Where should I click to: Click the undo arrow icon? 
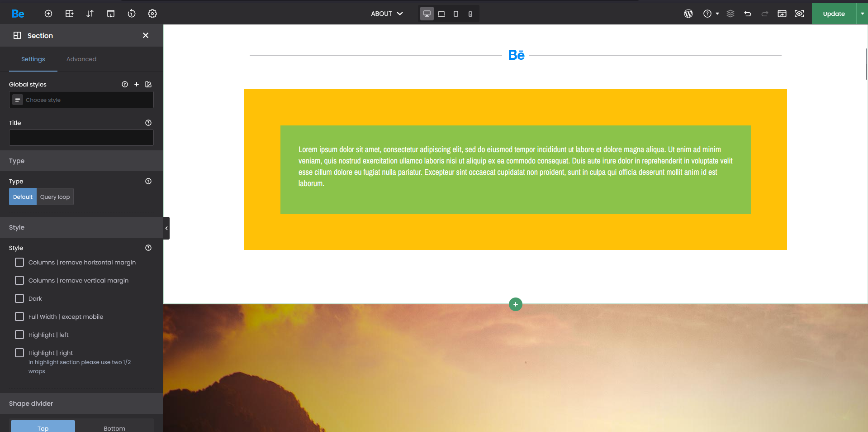point(748,14)
